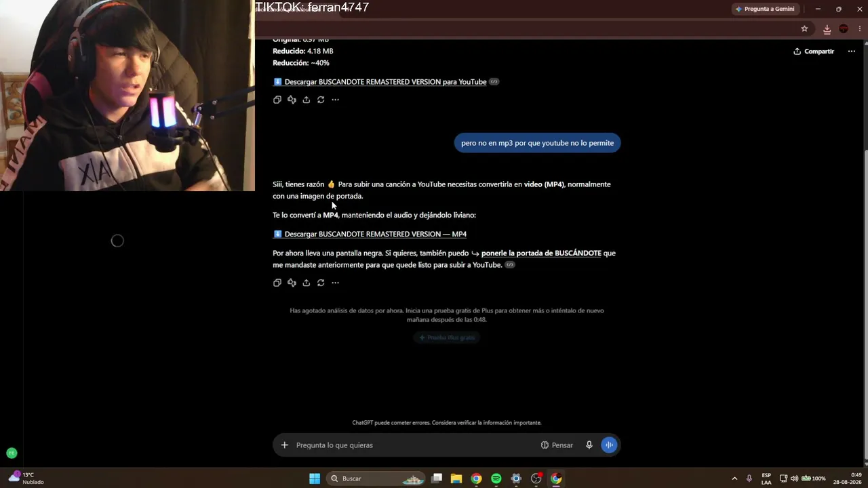This screenshot has width=868, height=488.
Task: Open the Chrome three-dot menu
Action: pyautogui.click(x=860, y=28)
